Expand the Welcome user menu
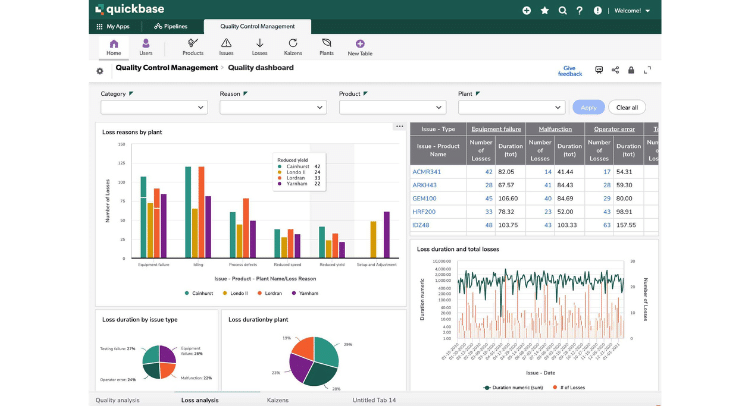The width and height of the screenshot is (750, 406). (x=632, y=11)
